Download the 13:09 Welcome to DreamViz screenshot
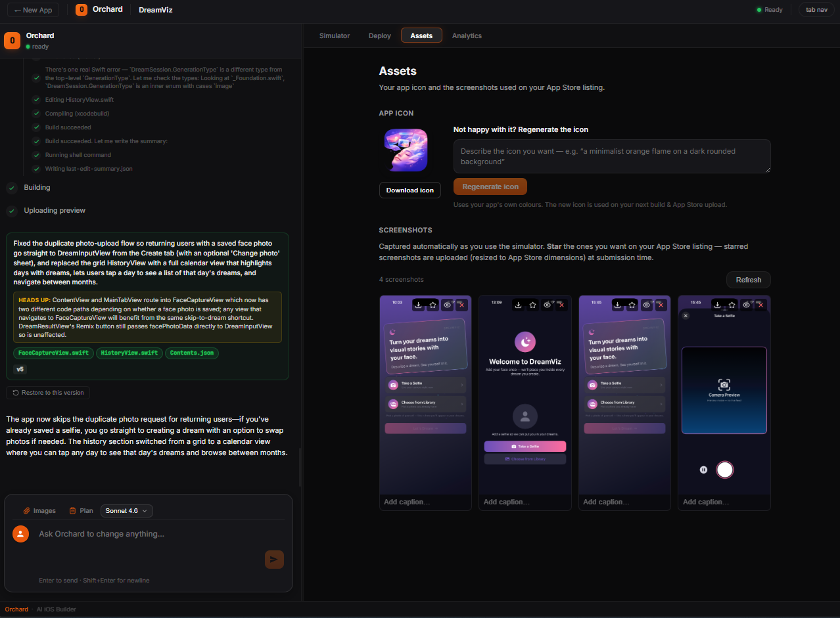 pyautogui.click(x=518, y=305)
